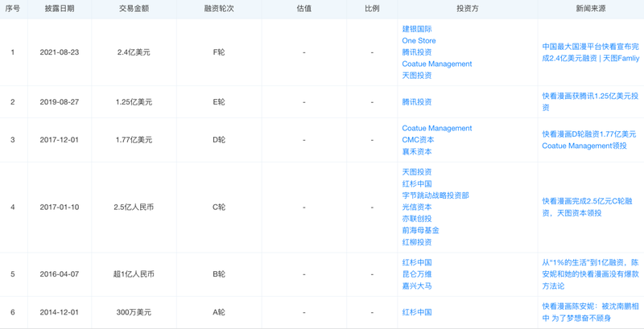This screenshot has width=644, height=329.
Task: Open news link 快看漫画D轮融资1.77亿美元
Action: pyautogui.click(x=589, y=140)
